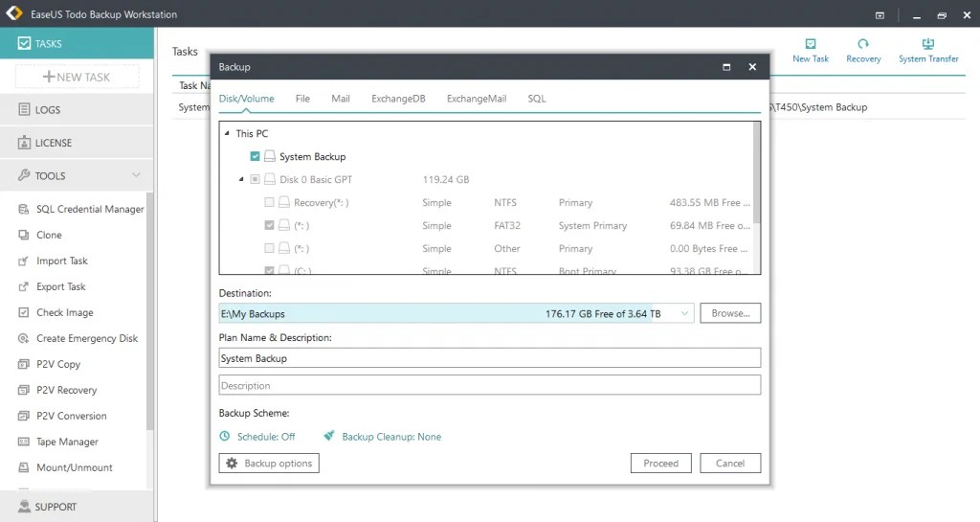
Task: Open the LOGS sidebar section
Action: point(77,109)
